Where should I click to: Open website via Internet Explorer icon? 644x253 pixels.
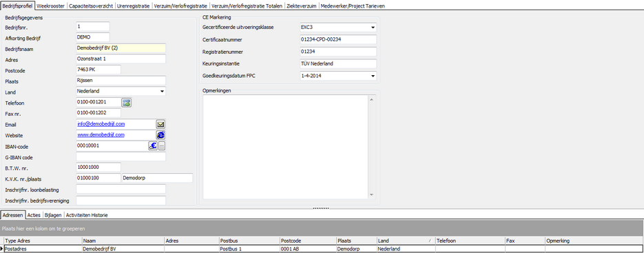click(160, 135)
